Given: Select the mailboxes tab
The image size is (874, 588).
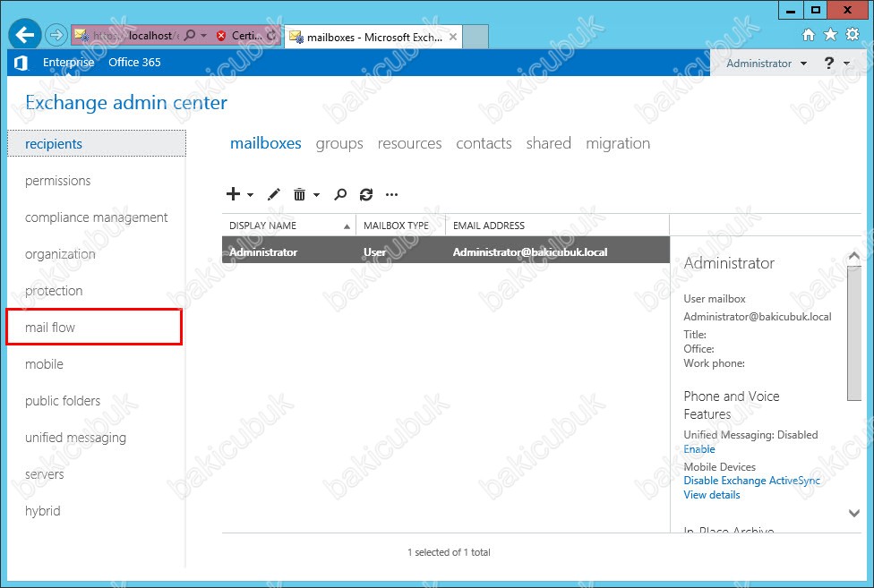Looking at the screenshot, I should (x=265, y=143).
